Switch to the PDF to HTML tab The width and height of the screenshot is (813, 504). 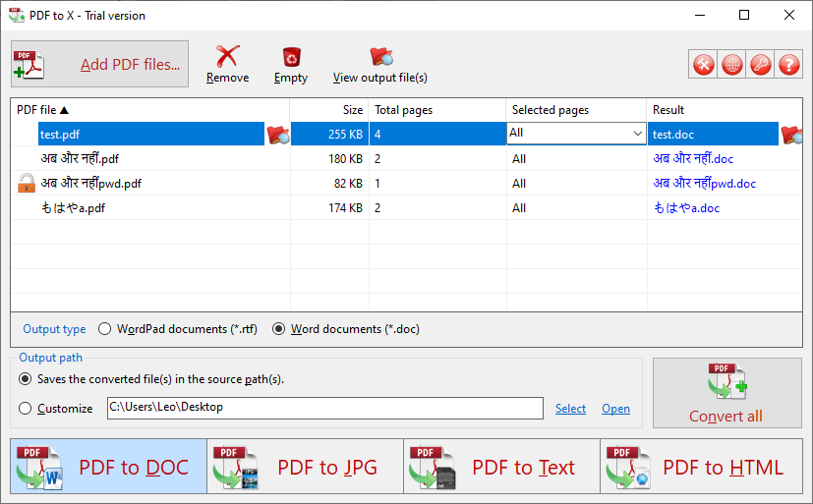[x=702, y=467]
